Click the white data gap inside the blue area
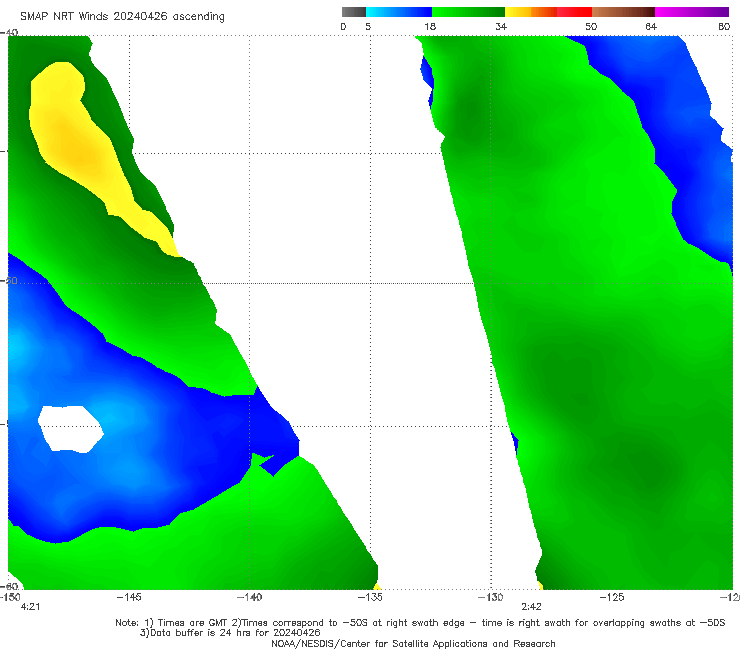This screenshot has height=650, width=740. [70, 429]
